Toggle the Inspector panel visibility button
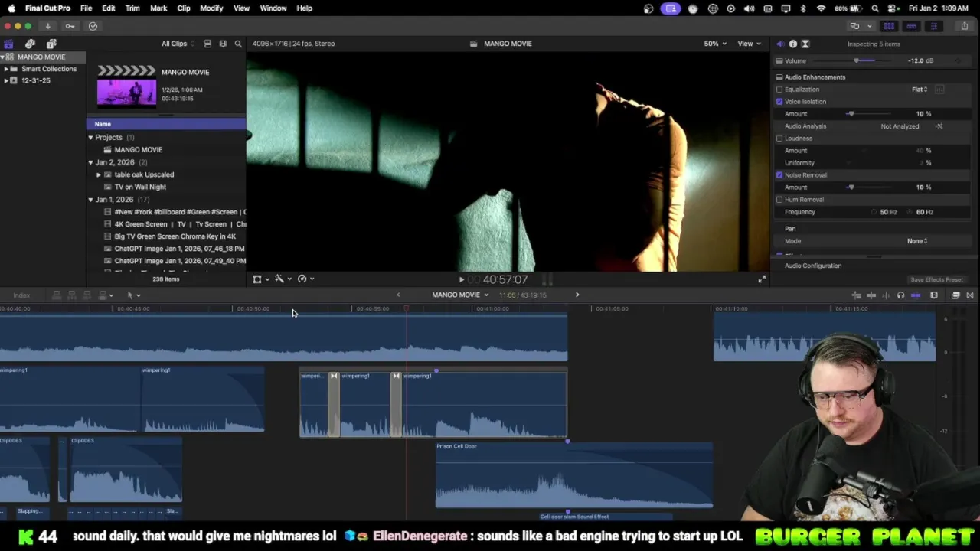Image resolution: width=980 pixels, height=551 pixels. pyautogui.click(x=933, y=26)
